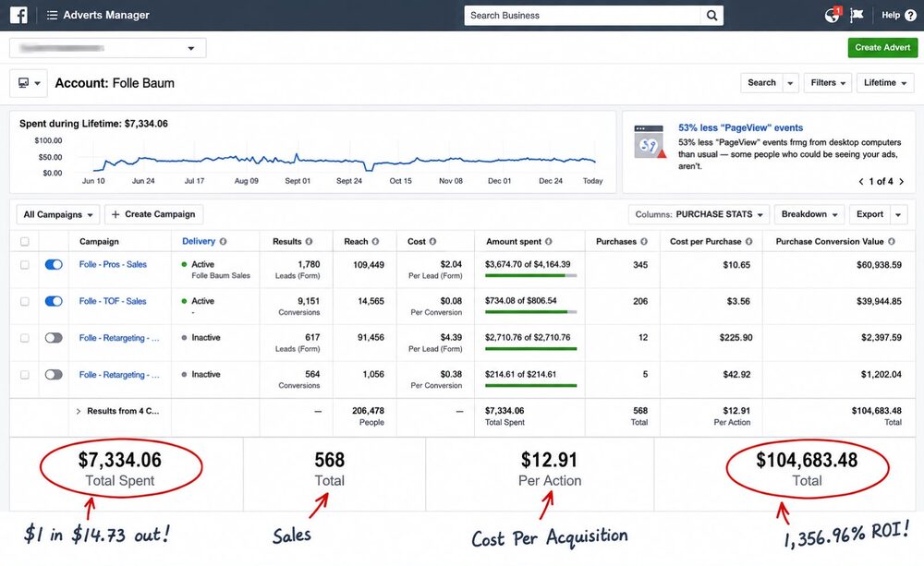This screenshot has height=566, width=924.
Task: Click the plus icon on Create Campaign
Action: point(115,214)
